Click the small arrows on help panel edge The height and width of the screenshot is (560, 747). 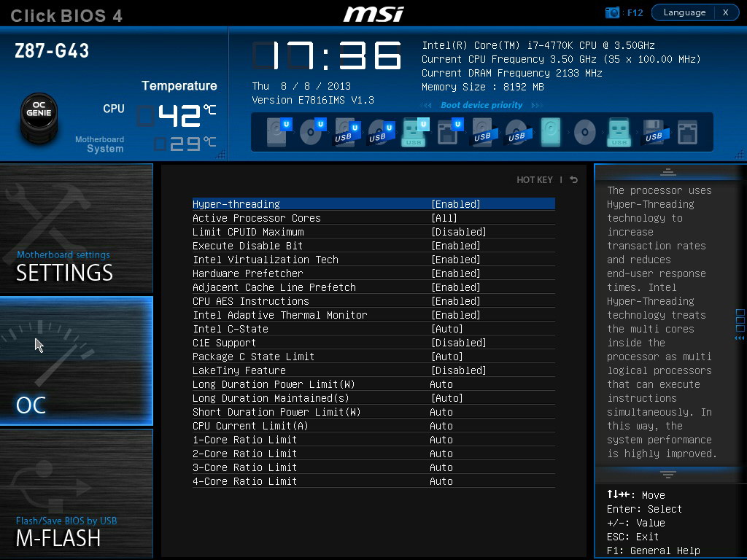pyautogui.click(x=740, y=338)
